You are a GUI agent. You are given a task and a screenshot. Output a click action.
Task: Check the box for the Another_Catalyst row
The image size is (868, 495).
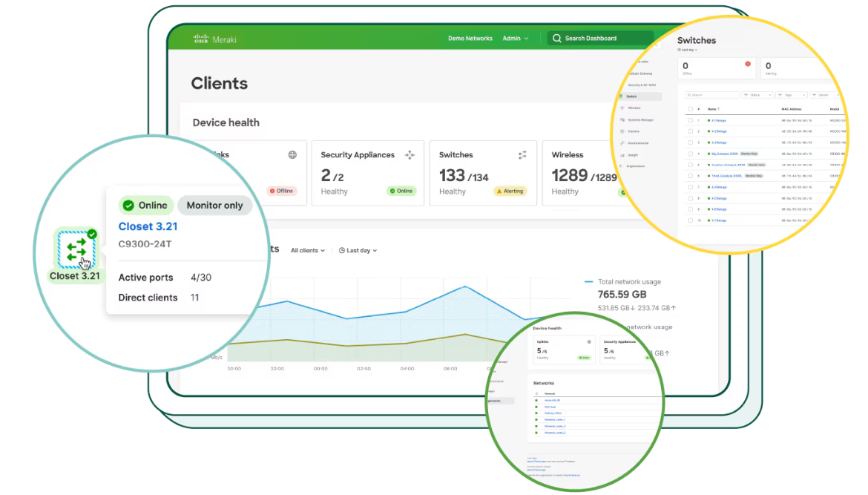click(x=690, y=165)
